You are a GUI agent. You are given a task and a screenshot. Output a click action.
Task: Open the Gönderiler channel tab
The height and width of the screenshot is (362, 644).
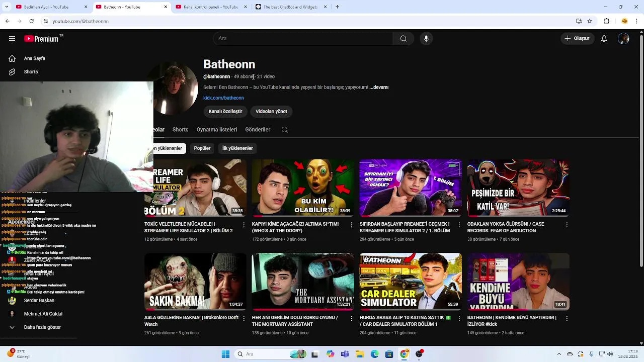coord(258,130)
